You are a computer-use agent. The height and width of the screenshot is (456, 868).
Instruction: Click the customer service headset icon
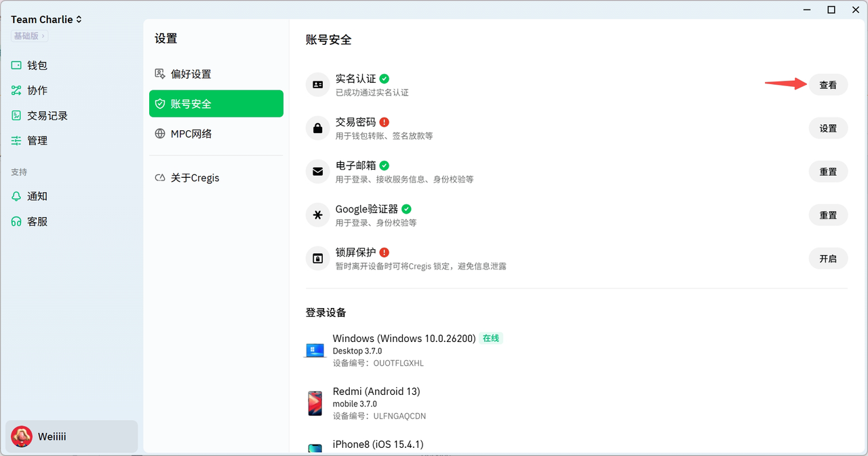pos(16,222)
